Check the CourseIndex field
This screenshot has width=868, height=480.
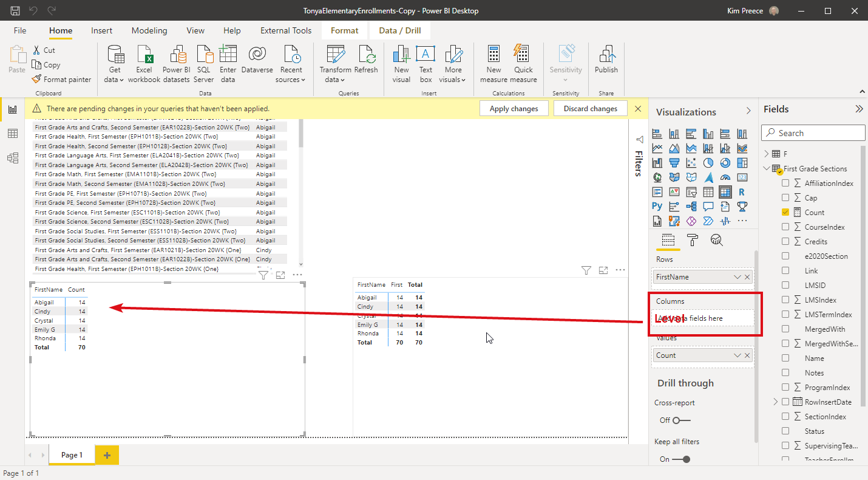tap(785, 227)
